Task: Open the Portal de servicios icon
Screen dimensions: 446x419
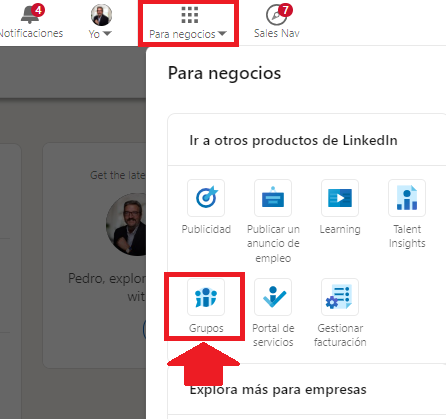Action: [273, 297]
